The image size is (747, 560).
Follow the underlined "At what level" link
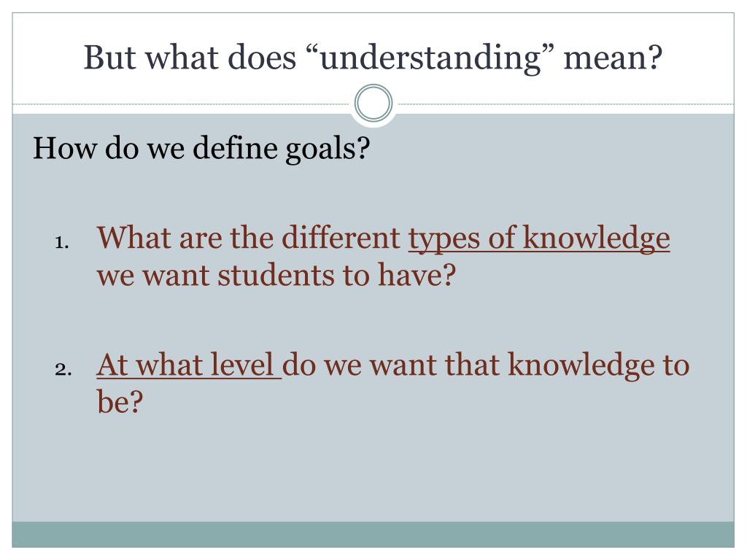coord(189,365)
